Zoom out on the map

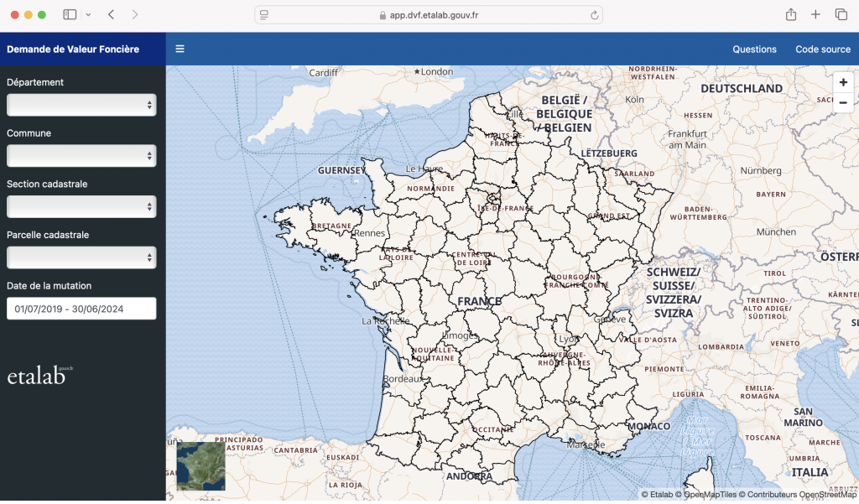[x=843, y=102]
